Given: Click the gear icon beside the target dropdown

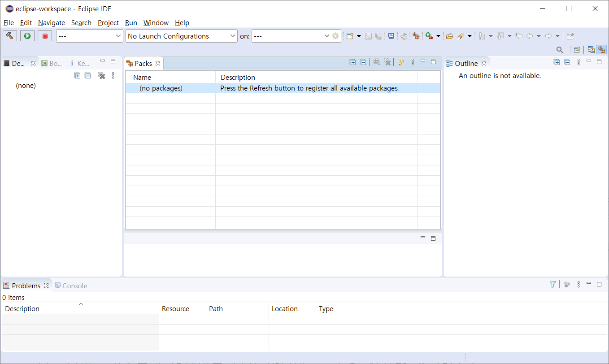Looking at the screenshot, I should click(335, 36).
